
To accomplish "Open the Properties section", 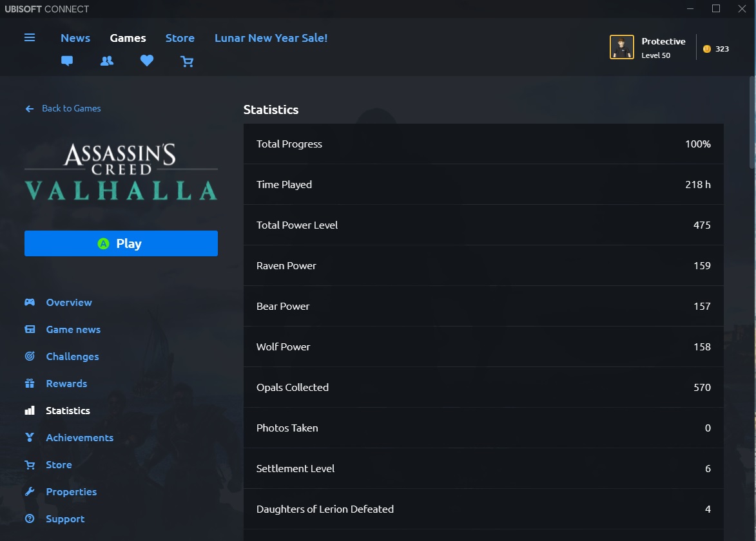I will tap(72, 491).
